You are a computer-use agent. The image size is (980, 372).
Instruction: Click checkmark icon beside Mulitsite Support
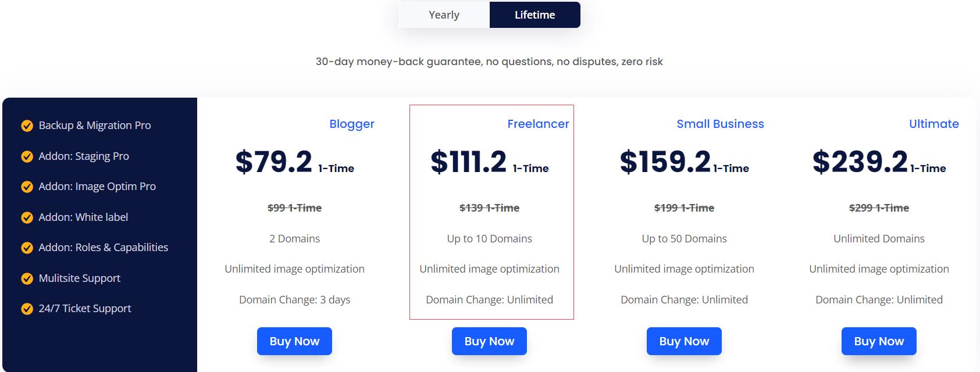[27, 278]
